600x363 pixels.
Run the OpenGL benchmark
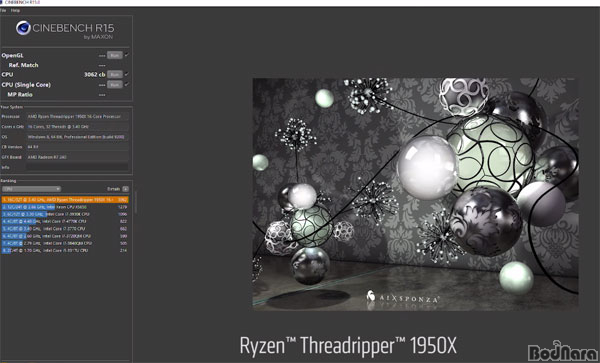pyautogui.click(x=114, y=55)
